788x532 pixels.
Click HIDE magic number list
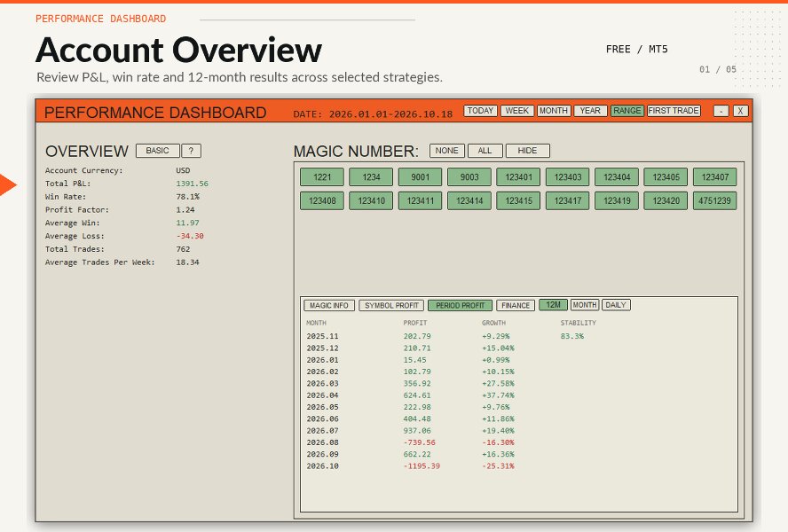coord(527,151)
